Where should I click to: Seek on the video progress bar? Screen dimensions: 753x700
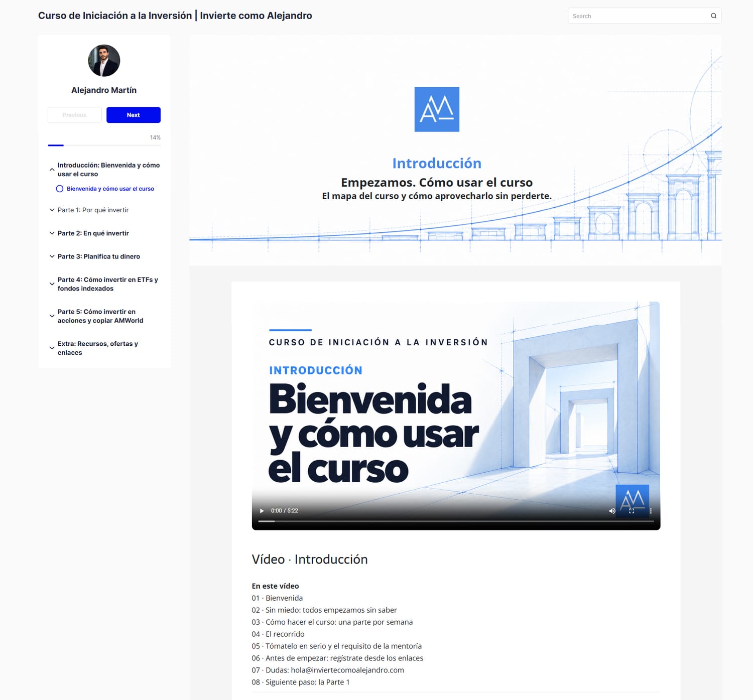tap(456, 521)
